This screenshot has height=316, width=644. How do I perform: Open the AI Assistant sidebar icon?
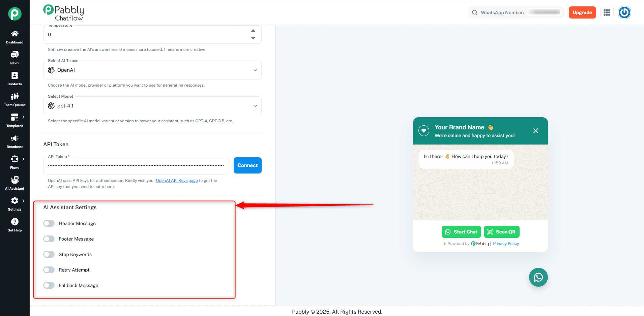click(x=14, y=180)
